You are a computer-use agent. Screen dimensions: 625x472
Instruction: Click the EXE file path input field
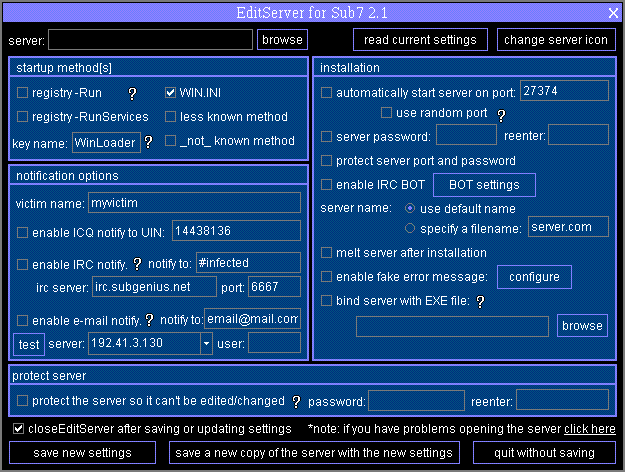click(x=452, y=326)
